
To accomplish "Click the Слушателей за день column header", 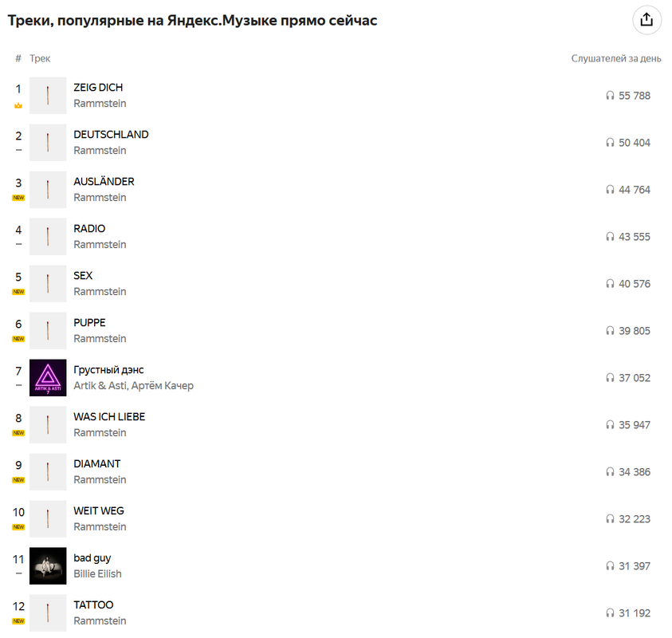I will [x=616, y=58].
